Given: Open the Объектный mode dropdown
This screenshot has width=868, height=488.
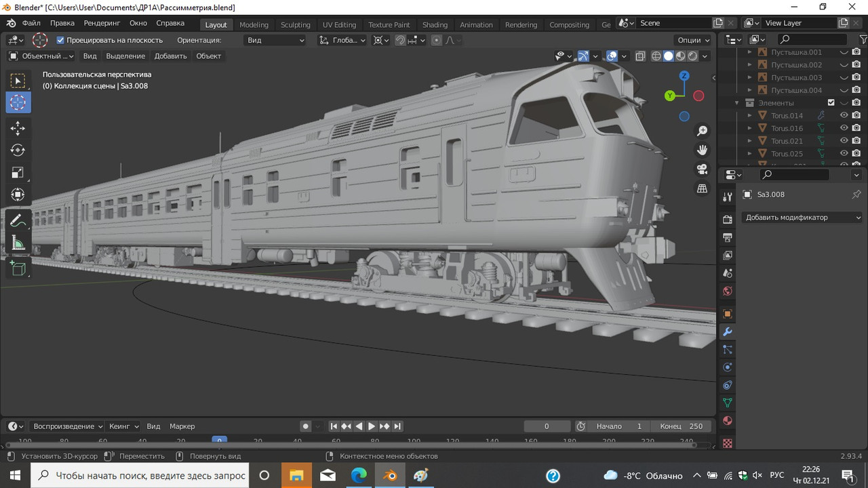Looking at the screenshot, I should (42, 56).
